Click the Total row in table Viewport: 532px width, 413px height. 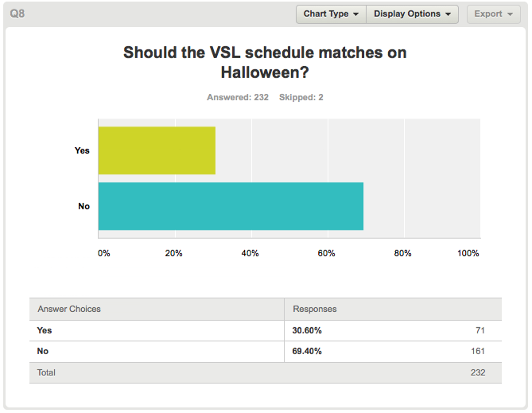click(266, 372)
